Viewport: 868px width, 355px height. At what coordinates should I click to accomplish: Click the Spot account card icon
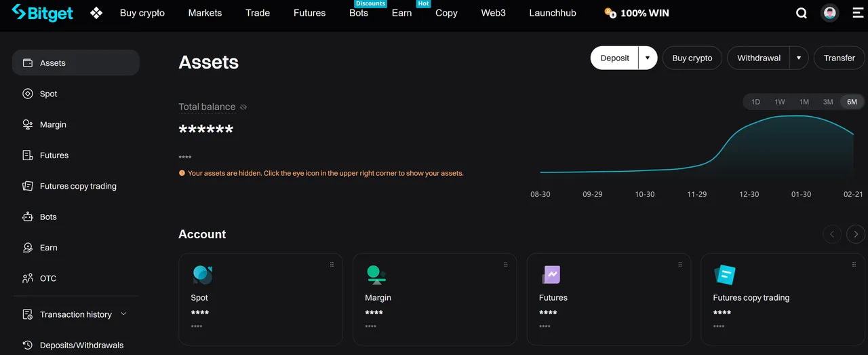tap(202, 274)
